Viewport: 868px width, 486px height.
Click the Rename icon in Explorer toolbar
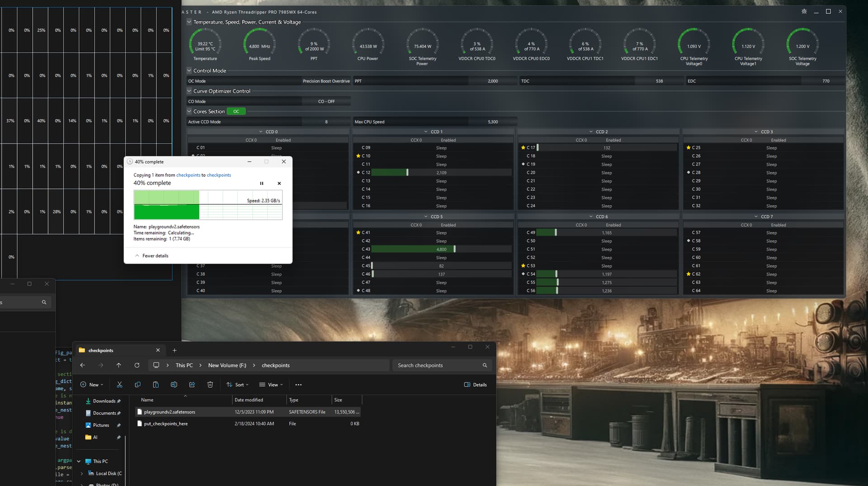174,385
